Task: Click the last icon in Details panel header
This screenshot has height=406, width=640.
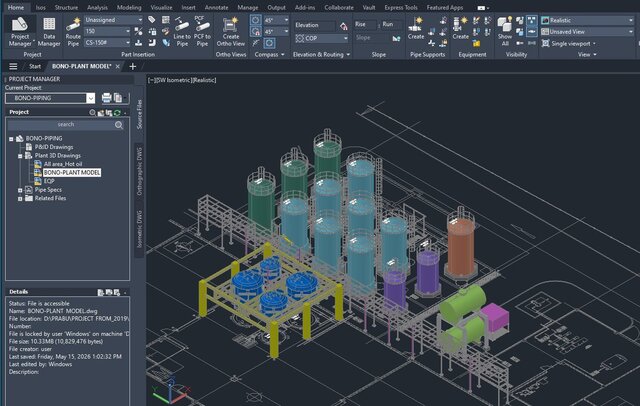Action: [x=117, y=292]
